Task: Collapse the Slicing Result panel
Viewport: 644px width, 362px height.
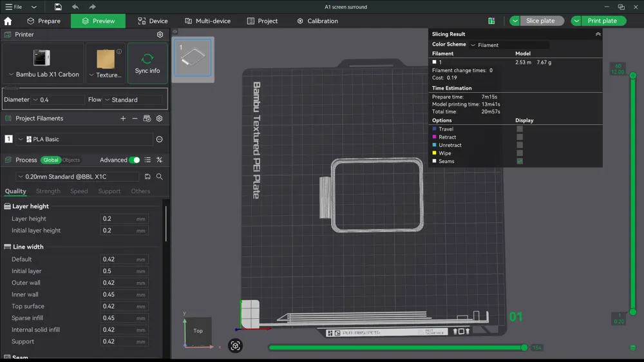Action: tap(598, 34)
